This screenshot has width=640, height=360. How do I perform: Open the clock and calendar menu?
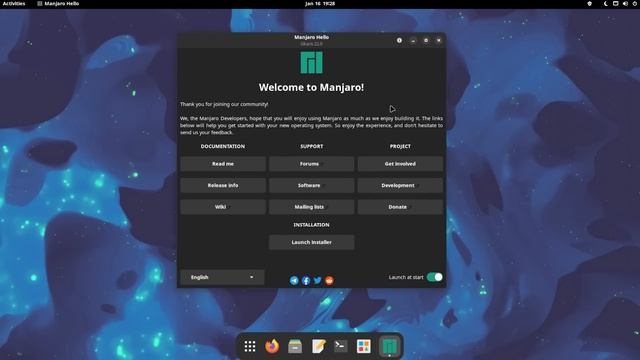coord(320,4)
